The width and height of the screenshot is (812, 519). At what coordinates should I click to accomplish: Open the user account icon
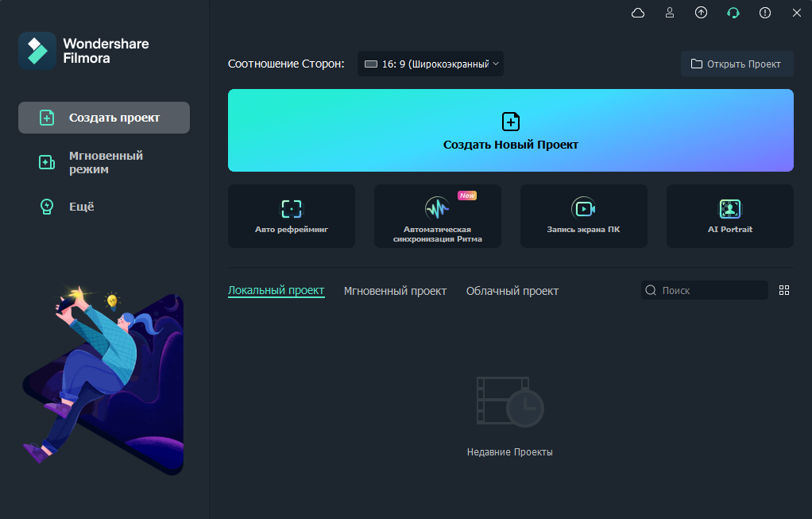click(670, 13)
